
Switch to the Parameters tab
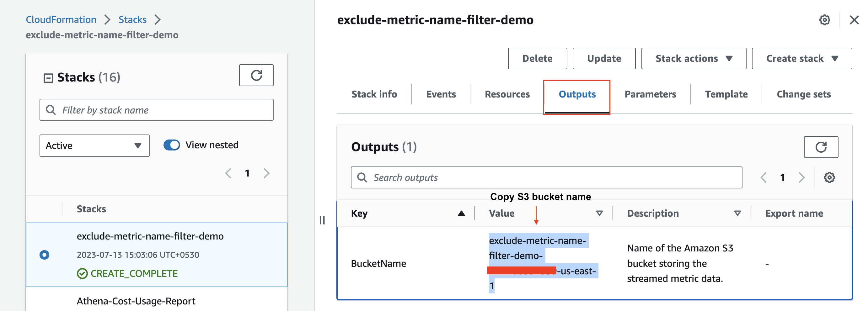coord(650,94)
